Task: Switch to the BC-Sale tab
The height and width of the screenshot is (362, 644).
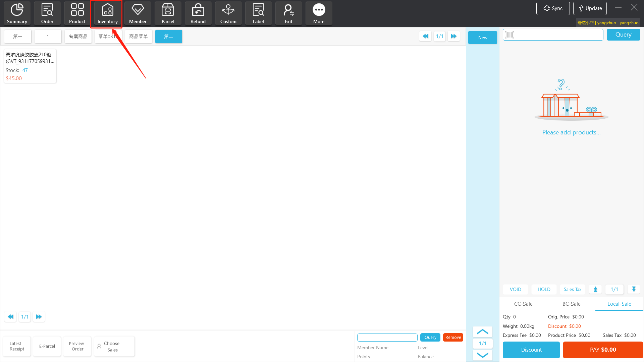Action: (571, 304)
